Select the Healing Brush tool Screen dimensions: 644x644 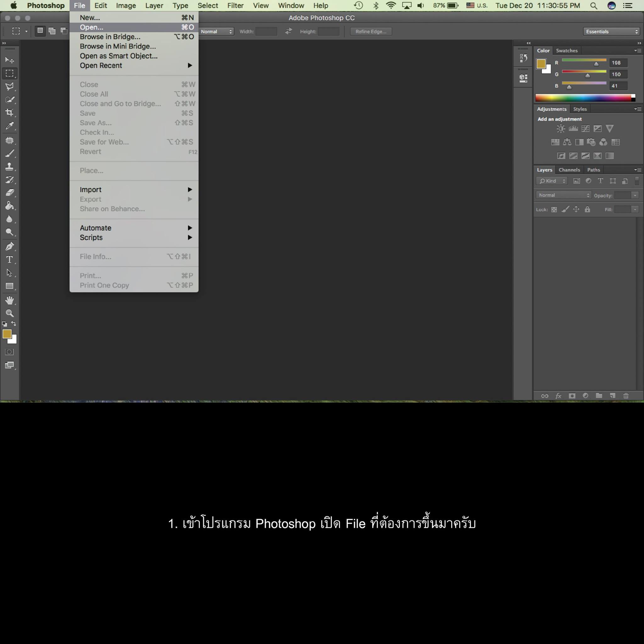10,140
